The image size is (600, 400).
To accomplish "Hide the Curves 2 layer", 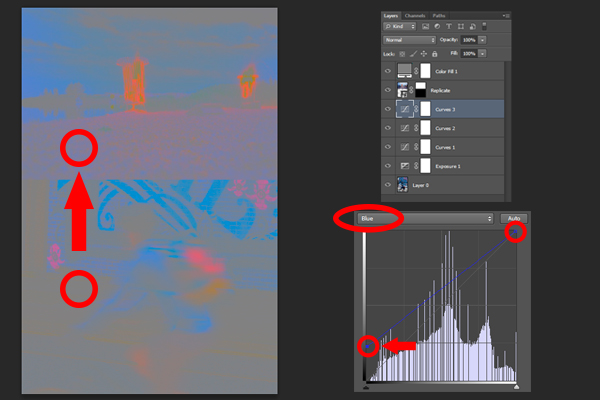I will click(x=388, y=128).
